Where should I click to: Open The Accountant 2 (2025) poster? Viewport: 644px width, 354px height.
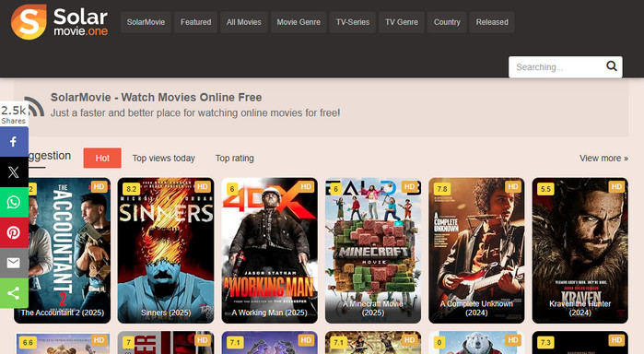pyautogui.click(x=63, y=251)
